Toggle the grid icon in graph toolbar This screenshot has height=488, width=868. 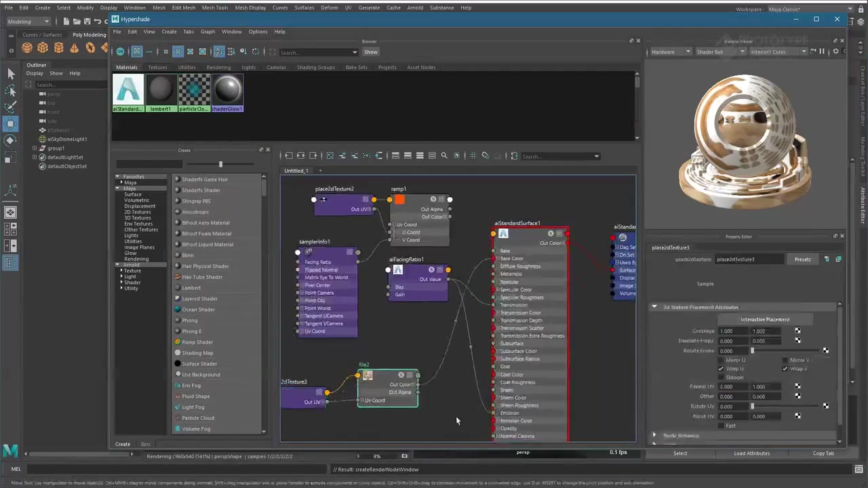473,156
